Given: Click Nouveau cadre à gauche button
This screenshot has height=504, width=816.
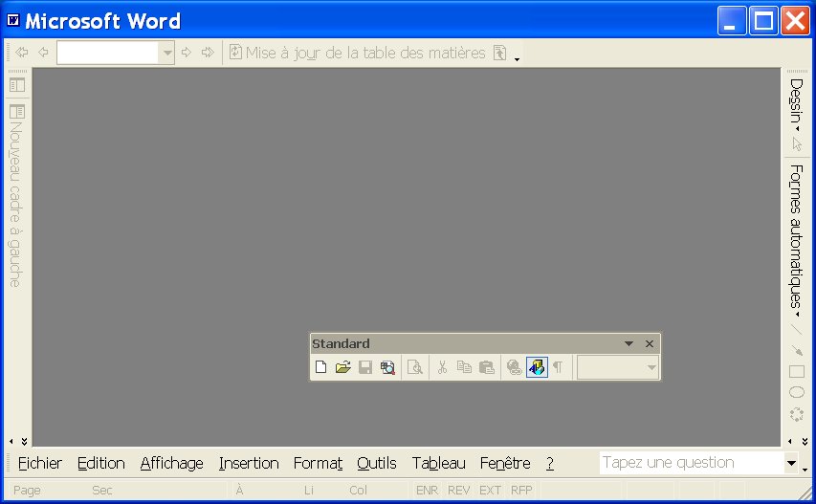Looking at the screenshot, I should [16, 195].
